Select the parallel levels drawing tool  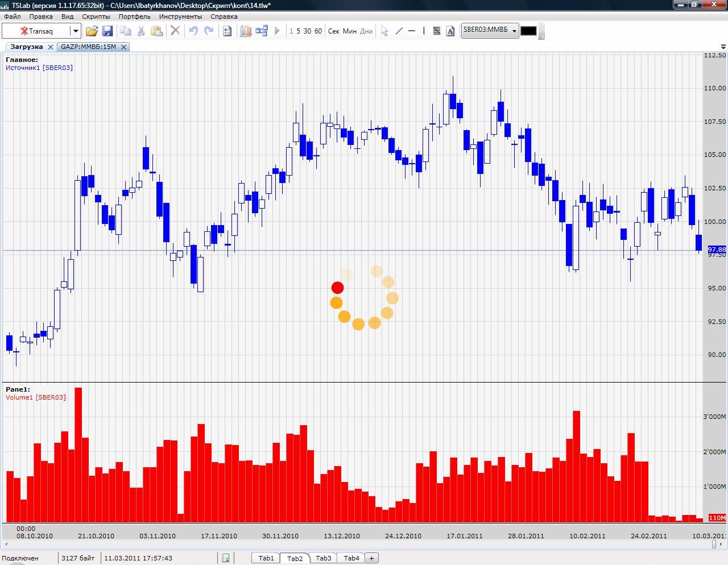click(437, 31)
